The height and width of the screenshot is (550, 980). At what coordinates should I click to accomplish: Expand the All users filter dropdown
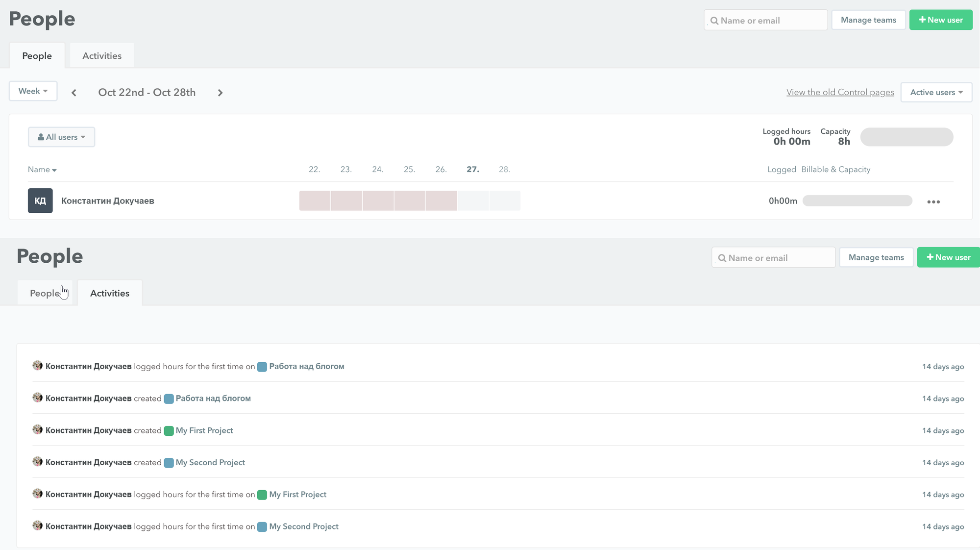point(61,137)
